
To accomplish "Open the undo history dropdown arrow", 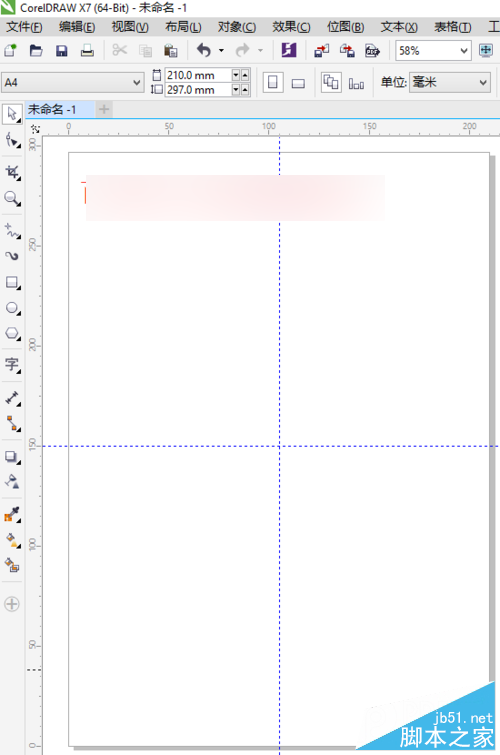I will [x=221, y=50].
